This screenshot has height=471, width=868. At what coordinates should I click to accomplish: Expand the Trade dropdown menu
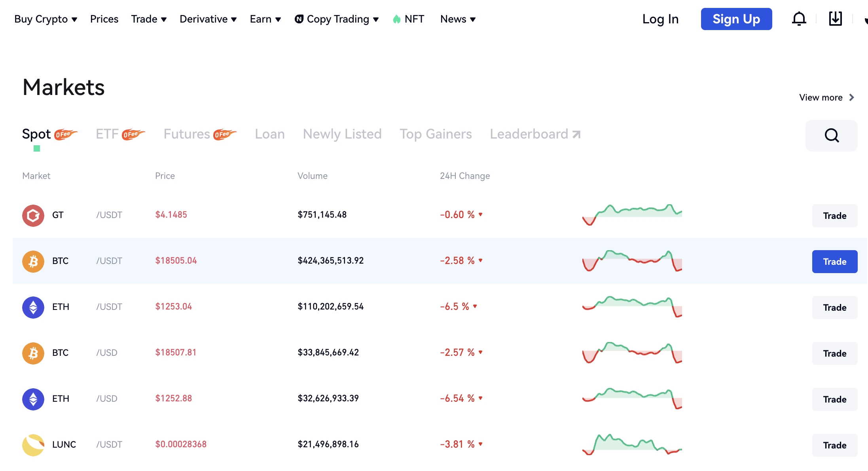pyautogui.click(x=148, y=19)
